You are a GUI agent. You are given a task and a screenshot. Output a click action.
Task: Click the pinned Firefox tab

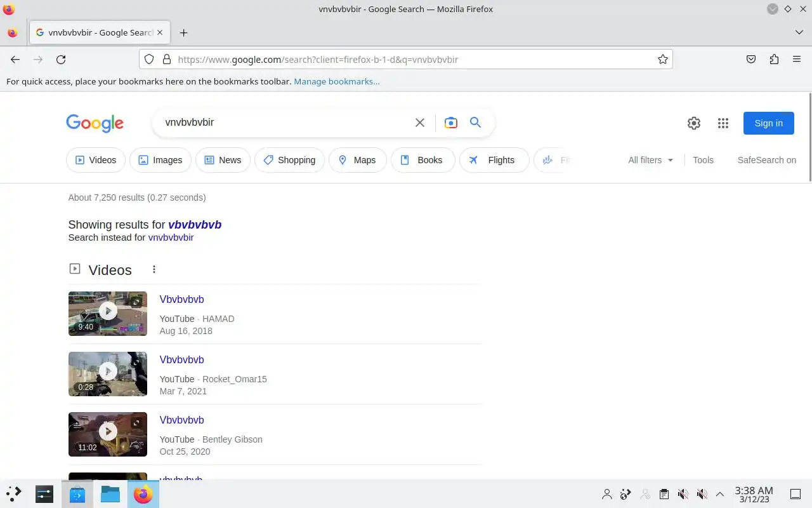click(13, 32)
